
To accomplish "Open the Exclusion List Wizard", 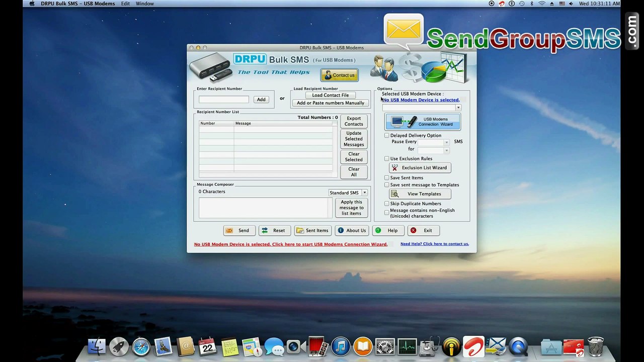I will (420, 167).
